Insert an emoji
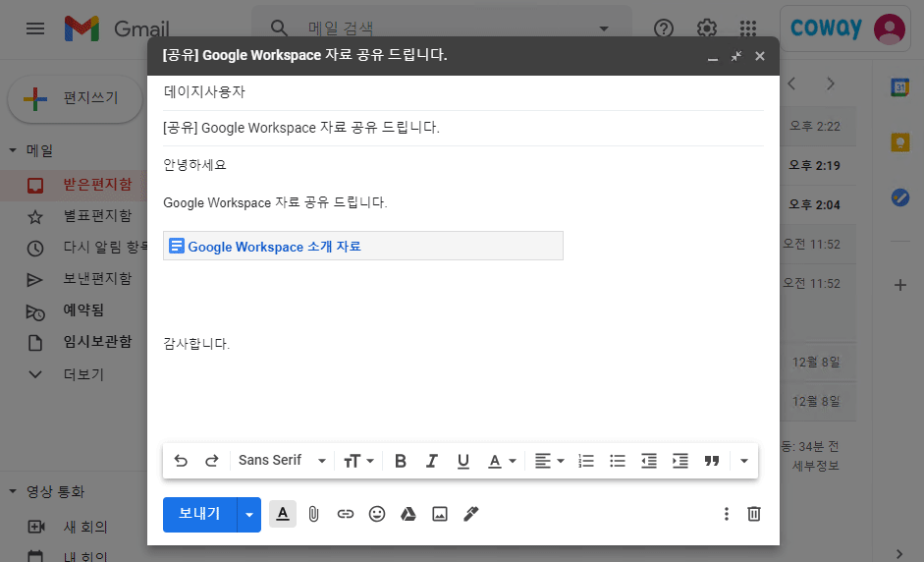 pyautogui.click(x=376, y=514)
